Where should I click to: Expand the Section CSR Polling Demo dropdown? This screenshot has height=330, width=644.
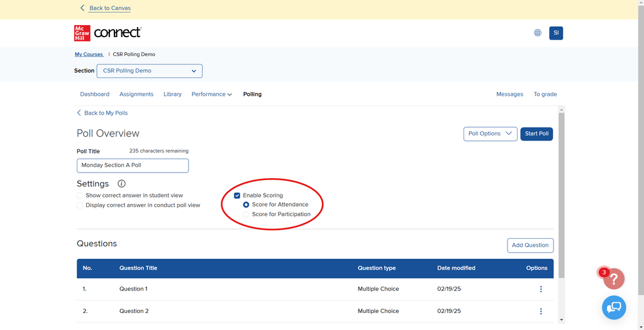(x=149, y=71)
